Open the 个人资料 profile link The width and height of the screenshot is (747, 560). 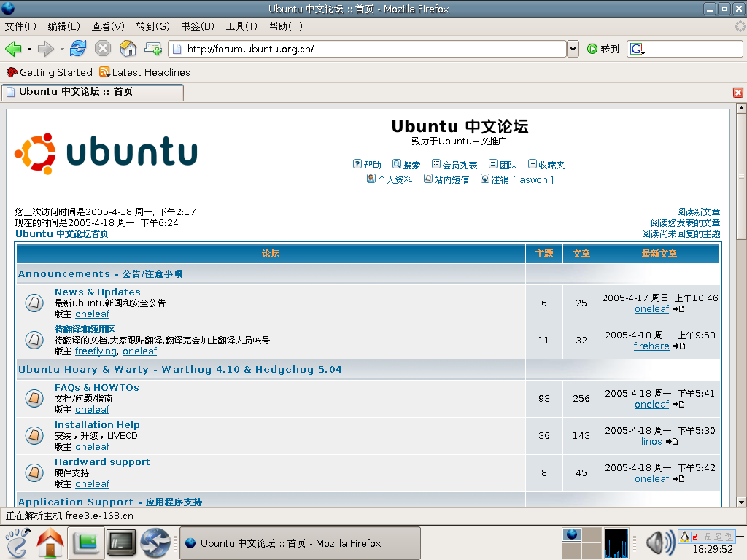(390, 179)
